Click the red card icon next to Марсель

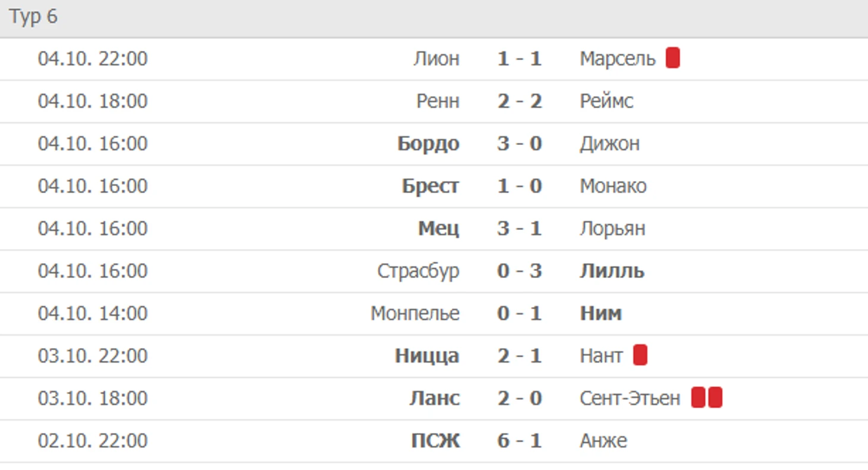pyautogui.click(x=672, y=58)
